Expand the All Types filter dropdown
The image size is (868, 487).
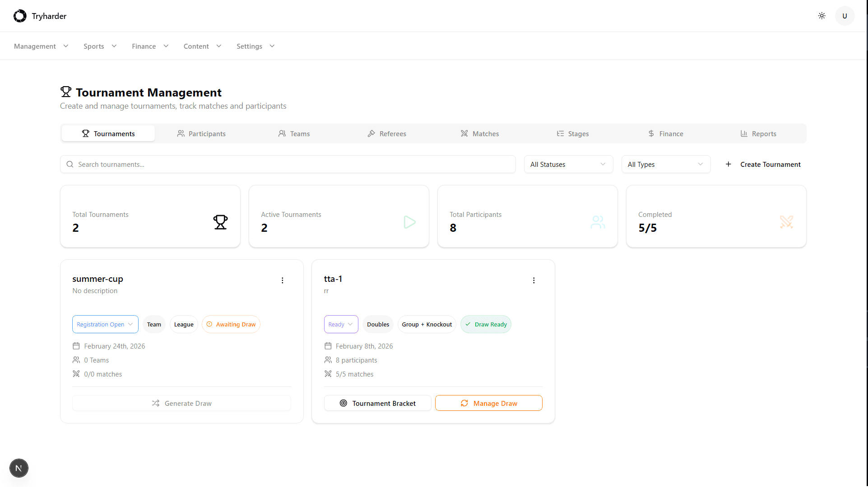[665, 165]
